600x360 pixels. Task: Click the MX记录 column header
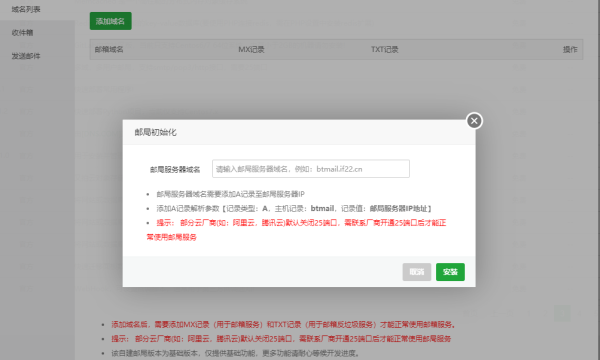click(251, 49)
